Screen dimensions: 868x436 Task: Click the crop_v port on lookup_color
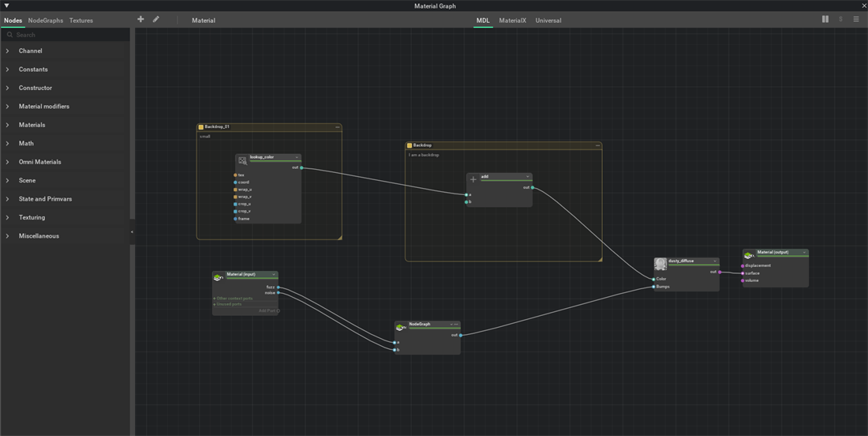[235, 211]
